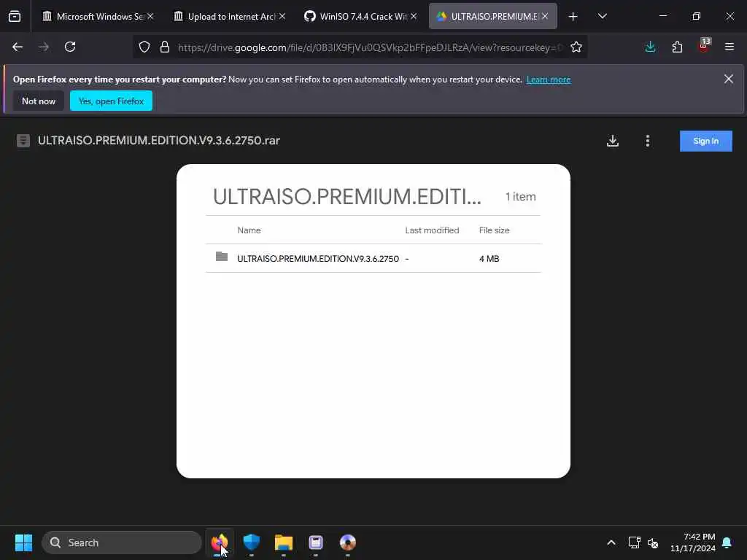Restore down the Firefox window

coord(697,16)
